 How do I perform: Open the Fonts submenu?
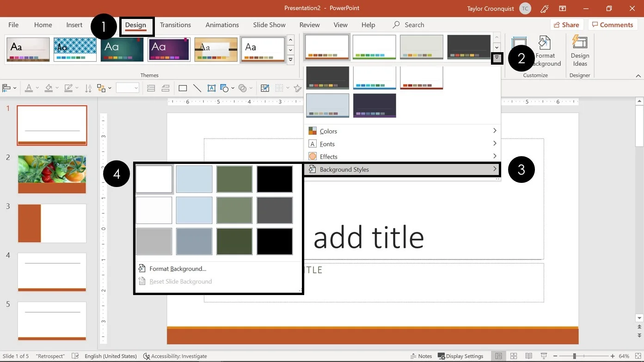click(x=402, y=144)
